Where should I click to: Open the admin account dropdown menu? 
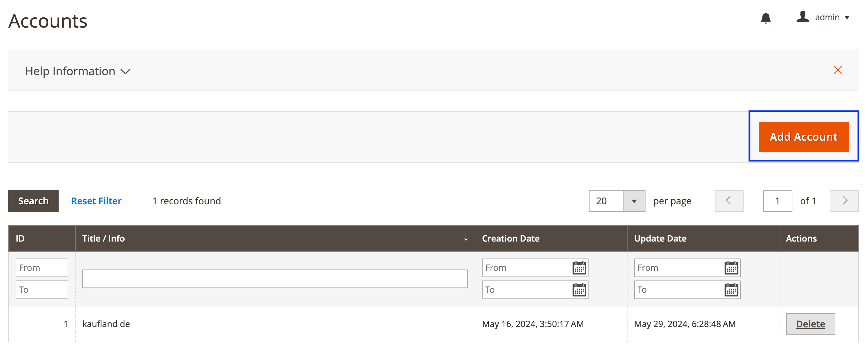(832, 18)
